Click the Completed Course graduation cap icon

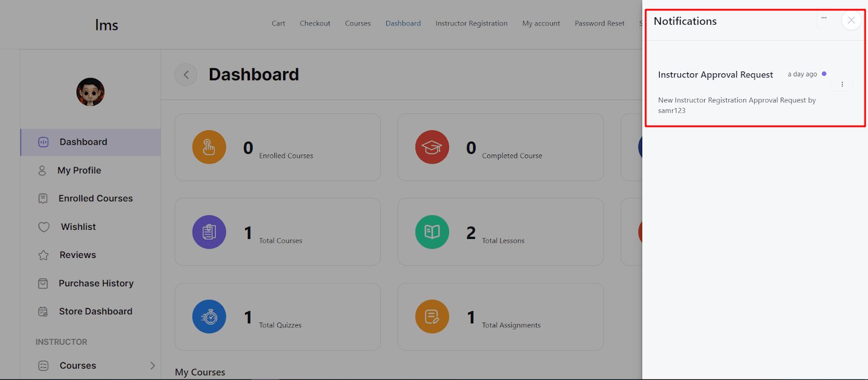click(432, 147)
